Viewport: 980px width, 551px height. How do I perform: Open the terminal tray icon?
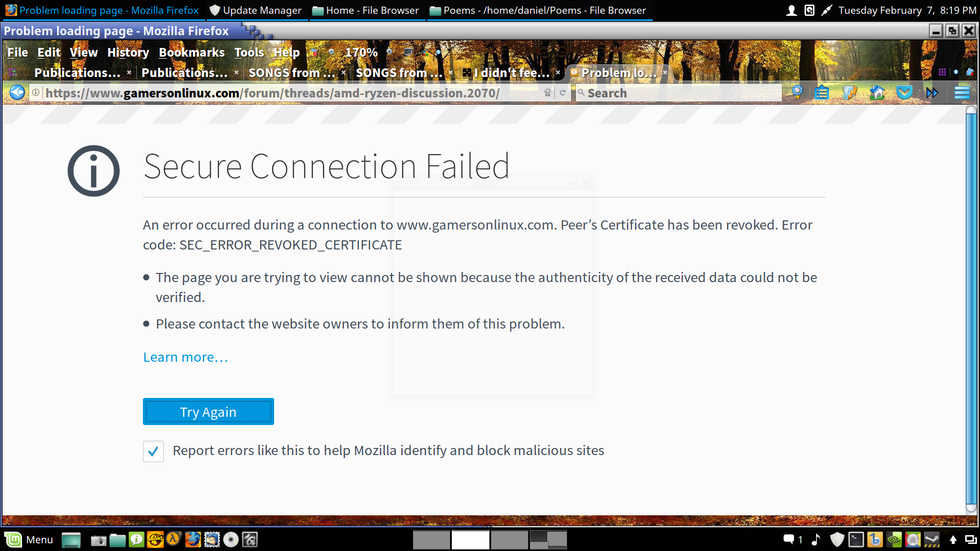coord(856,540)
